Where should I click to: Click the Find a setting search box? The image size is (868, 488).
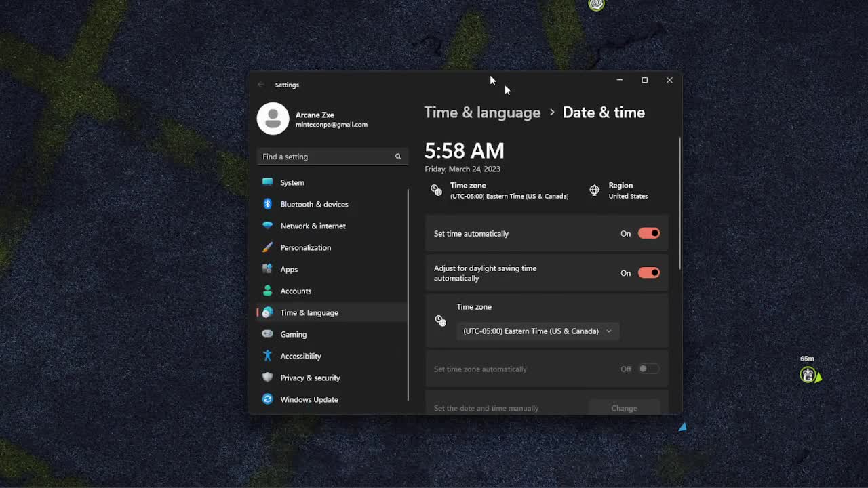325,157
